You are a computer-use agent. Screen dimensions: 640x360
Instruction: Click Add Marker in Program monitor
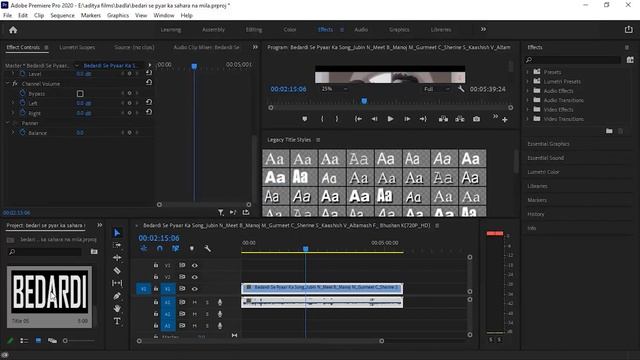pyautogui.click(x=304, y=119)
